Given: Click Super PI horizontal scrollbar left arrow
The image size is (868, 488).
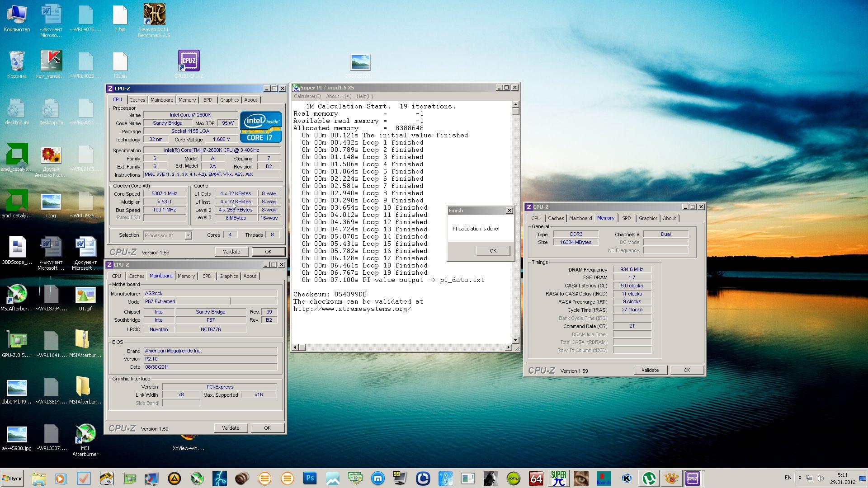Looking at the screenshot, I should tap(295, 347).
